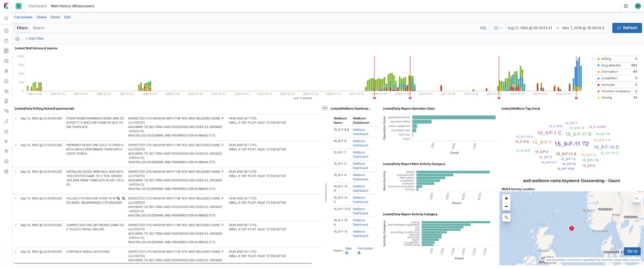Expand the JUMPED SEA OWL row
Viewport: 644px width, 268px height.
[x=16, y=224]
